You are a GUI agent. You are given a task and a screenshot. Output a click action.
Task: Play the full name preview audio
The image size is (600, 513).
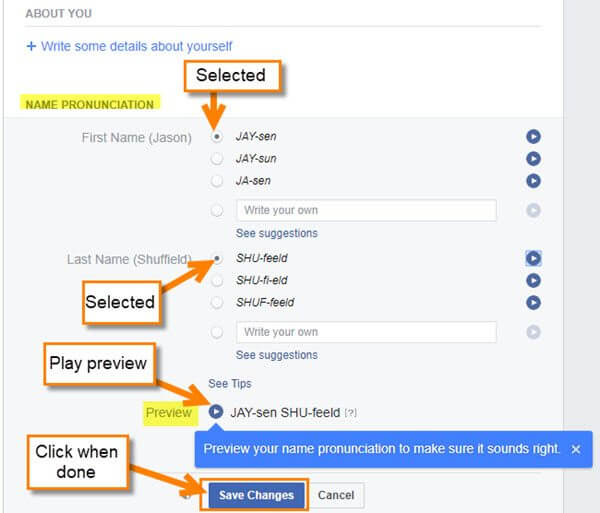(x=216, y=412)
